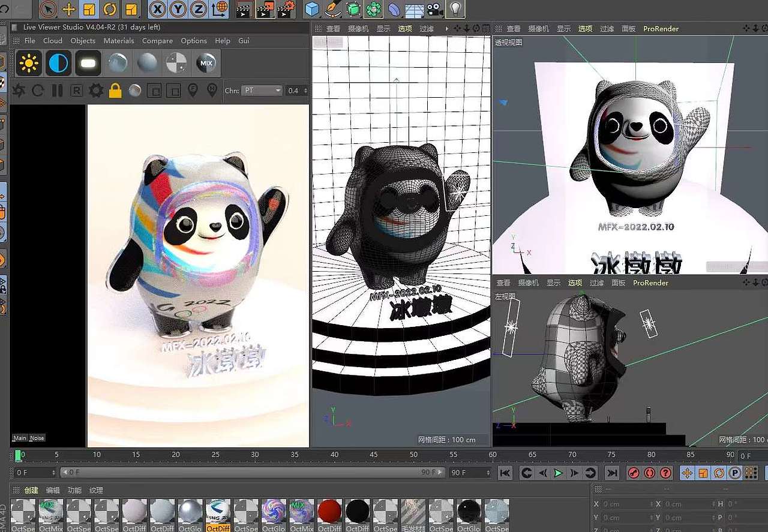Click Render to Picture Viewer icon

click(265, 9)
